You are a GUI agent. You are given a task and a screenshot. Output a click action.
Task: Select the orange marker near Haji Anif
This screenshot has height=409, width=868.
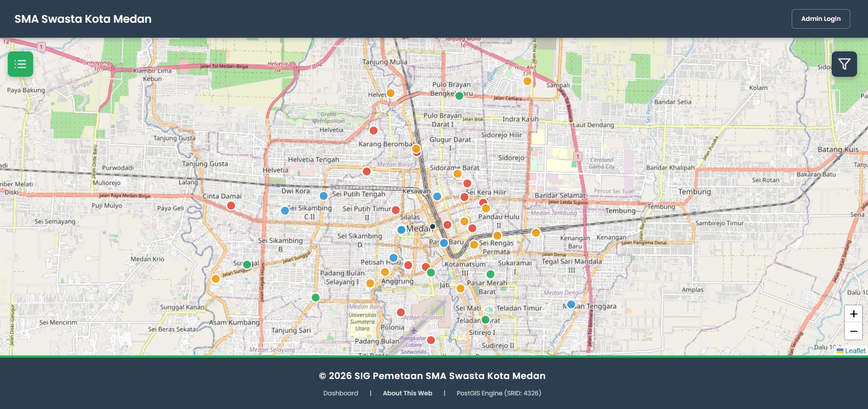pyautogui.click(x=527, y=81)
